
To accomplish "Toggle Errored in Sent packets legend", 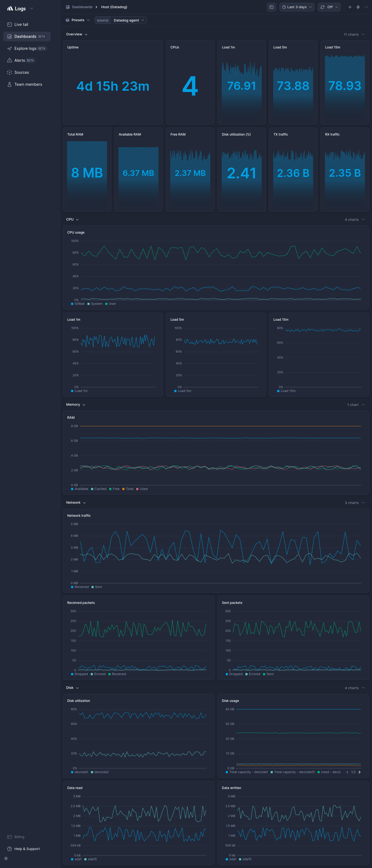I will (253, 673).
